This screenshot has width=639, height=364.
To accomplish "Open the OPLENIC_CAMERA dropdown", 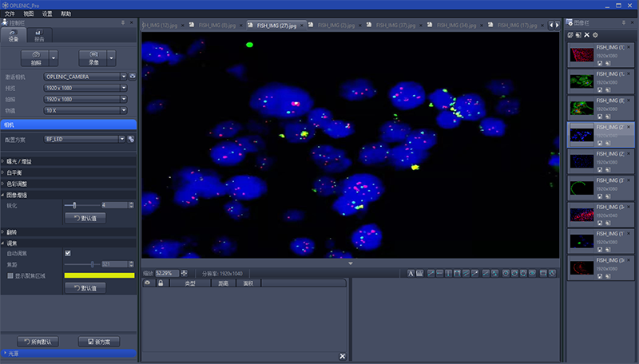I will [x=86, y=77].
